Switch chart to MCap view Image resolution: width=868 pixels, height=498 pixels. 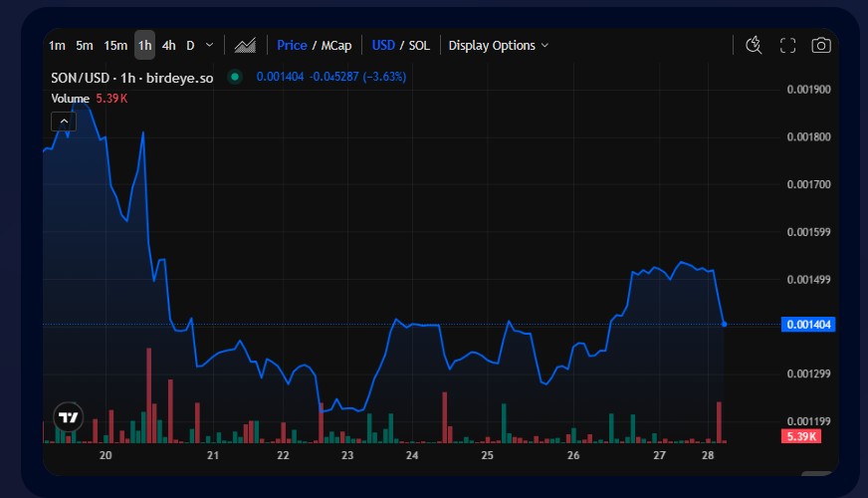click(x=336, y=46)
